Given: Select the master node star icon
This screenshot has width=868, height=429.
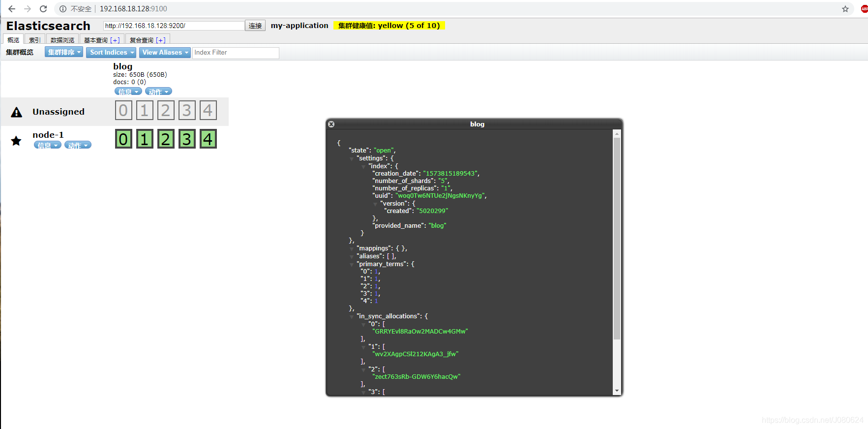Looking at the screenshot, I should click(16, 141).
